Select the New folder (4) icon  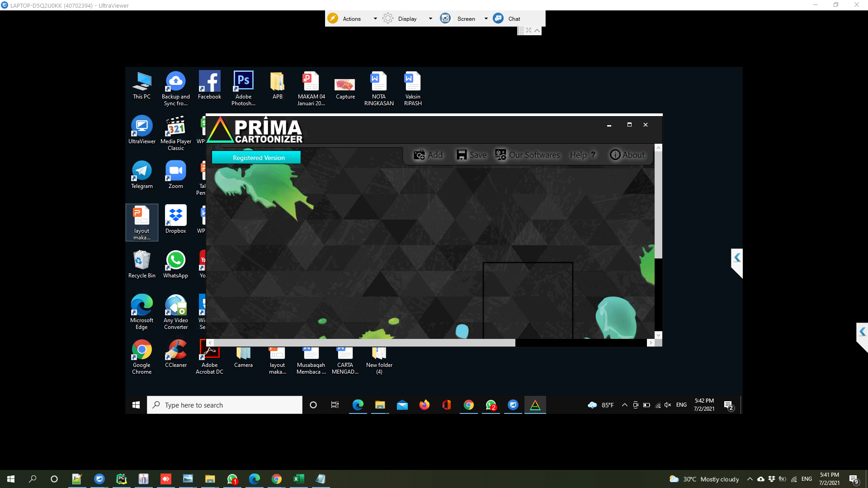(379, 360)
